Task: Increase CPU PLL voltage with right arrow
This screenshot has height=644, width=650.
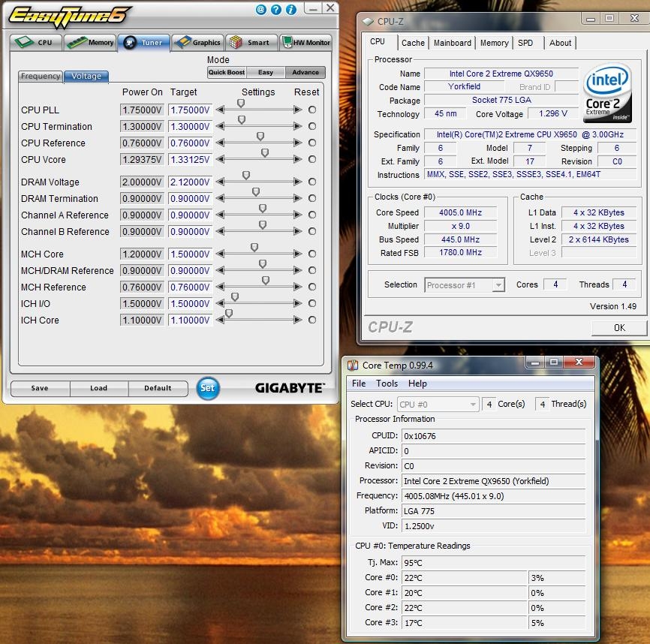Action: click(x=298, y=110)
